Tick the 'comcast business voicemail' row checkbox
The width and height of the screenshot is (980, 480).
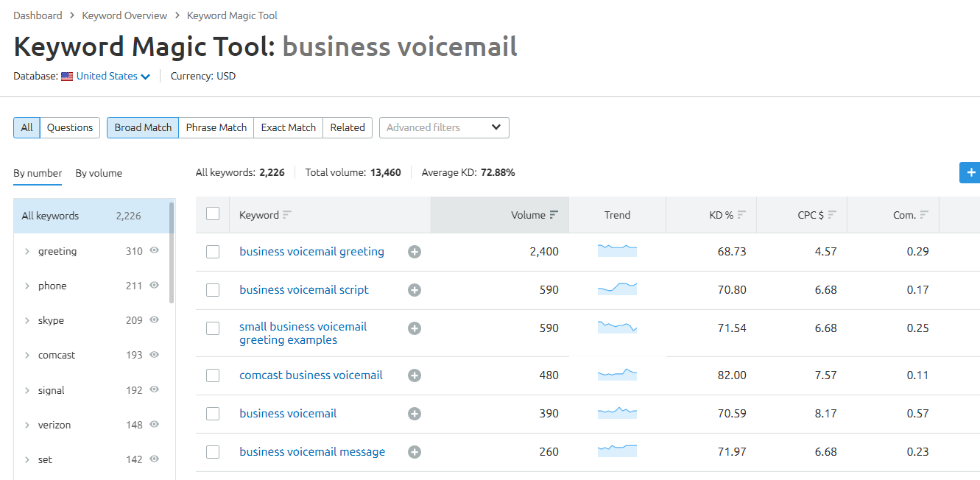point(213,375)
